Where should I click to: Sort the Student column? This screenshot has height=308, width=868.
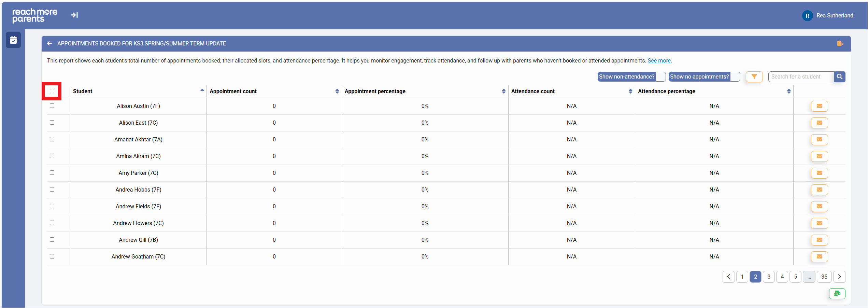[x=202, y=90]
